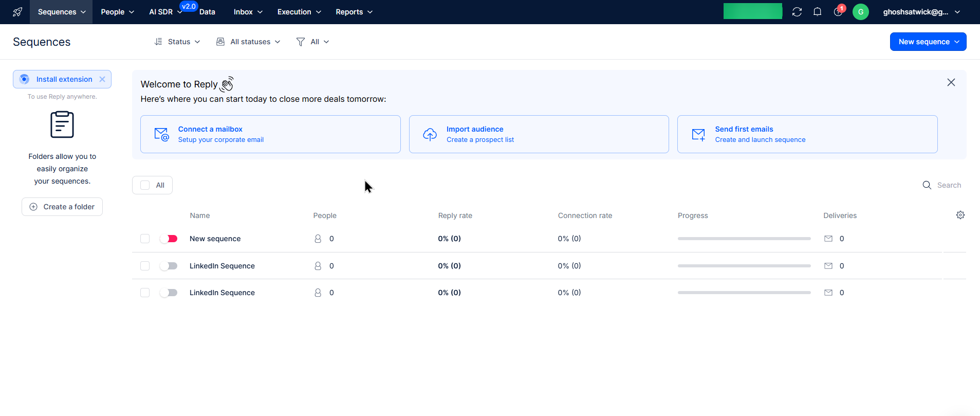Viewport: 980px width, 416px height.
Task: Click the first LinkedIn Sequence progress bar
Action: pos(744,266)
